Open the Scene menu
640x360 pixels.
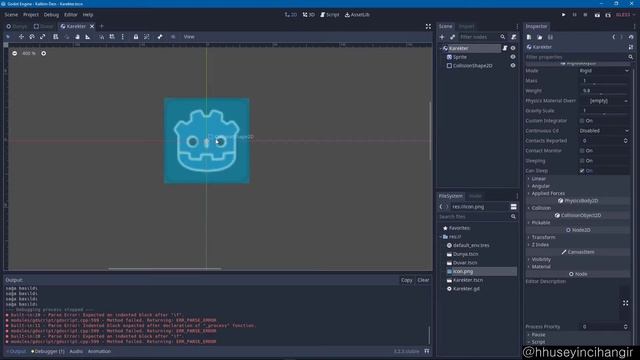tap(11, 15)
